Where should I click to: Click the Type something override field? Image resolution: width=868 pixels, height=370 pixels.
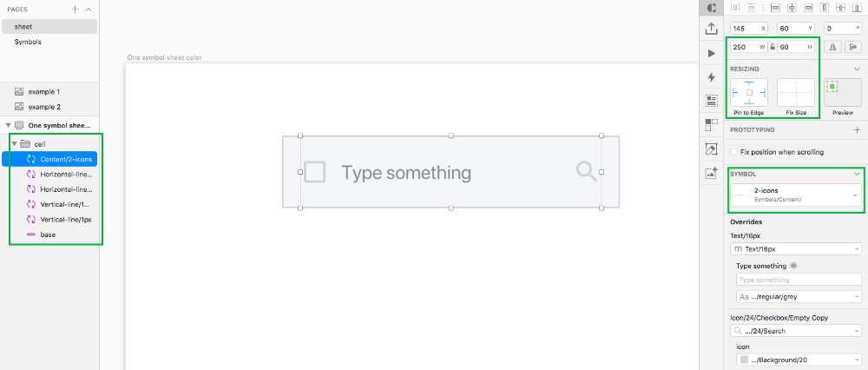pos(799,280)
